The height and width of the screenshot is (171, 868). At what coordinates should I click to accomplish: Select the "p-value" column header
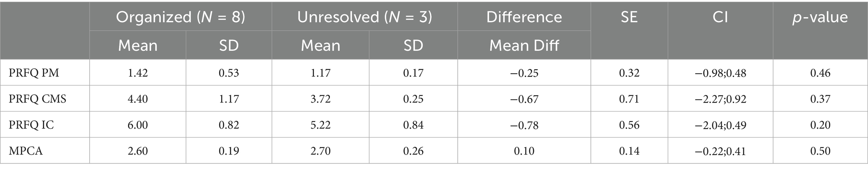pyautogui.click(x=820, y=17)
